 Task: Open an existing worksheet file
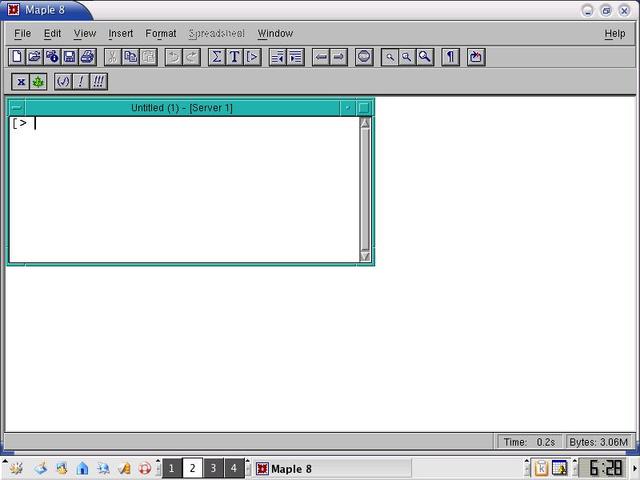(x=34, y=57)
